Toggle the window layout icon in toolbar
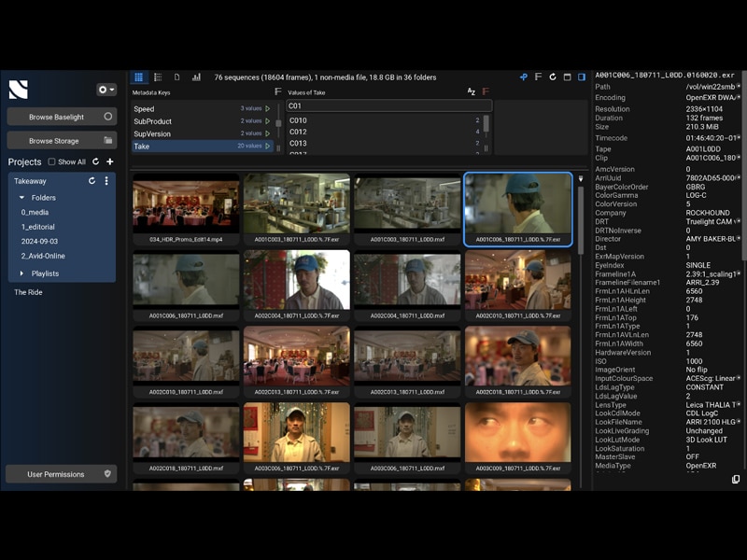This screenshot has height=560, width=747. [x=567, y=77]
